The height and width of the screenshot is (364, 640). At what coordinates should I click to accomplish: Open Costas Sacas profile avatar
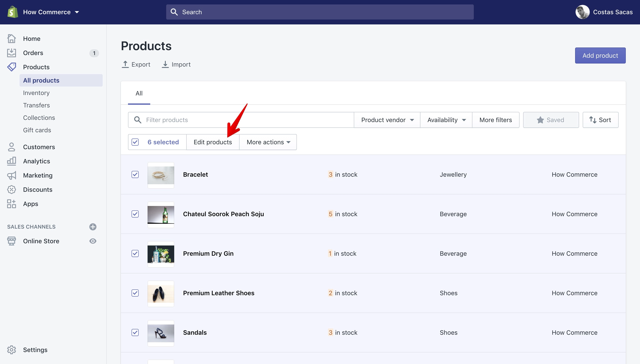coord(582,12)
